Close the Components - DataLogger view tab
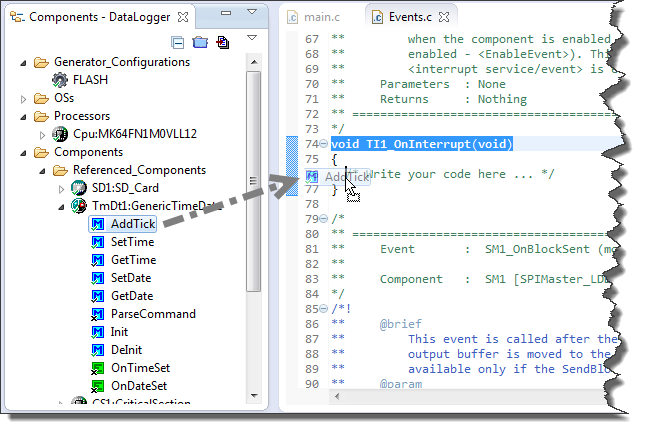Screen dimensions: 646x429 click(x=182, y=16)
